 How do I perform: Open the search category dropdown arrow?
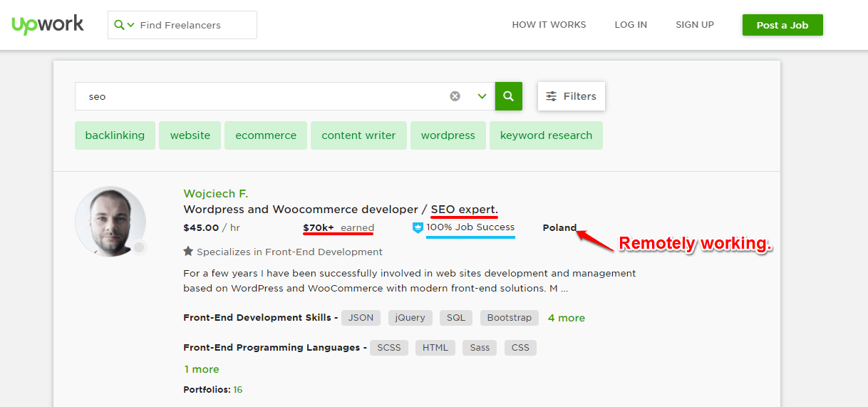[x=131, y=25]
